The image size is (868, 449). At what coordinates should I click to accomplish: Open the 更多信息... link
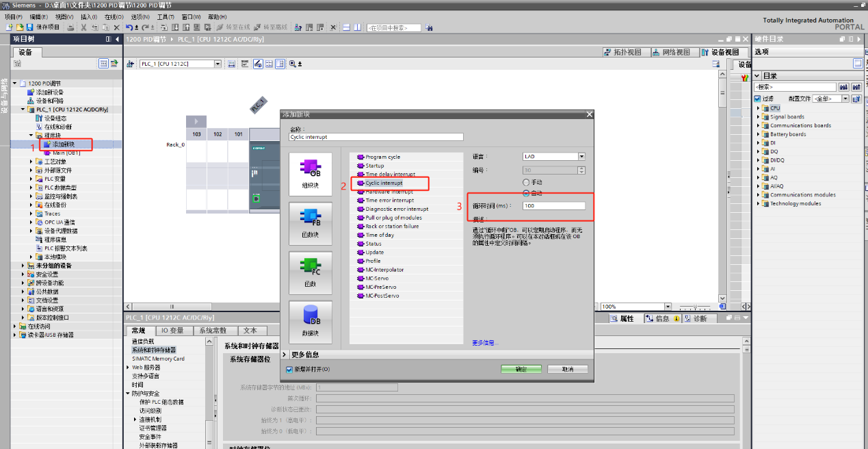pyautogui.click(x=485, y=342)
